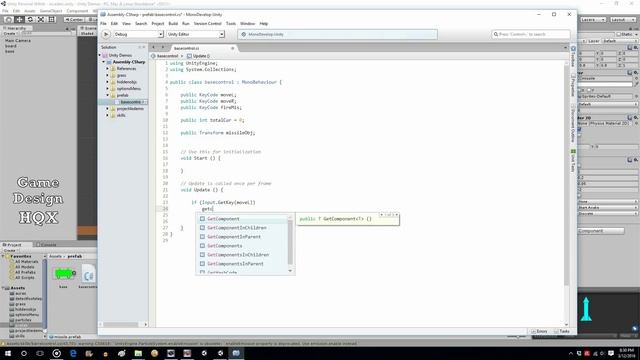
Task: Switch to Unity Console tab
Action: click(x=46, y=245)
